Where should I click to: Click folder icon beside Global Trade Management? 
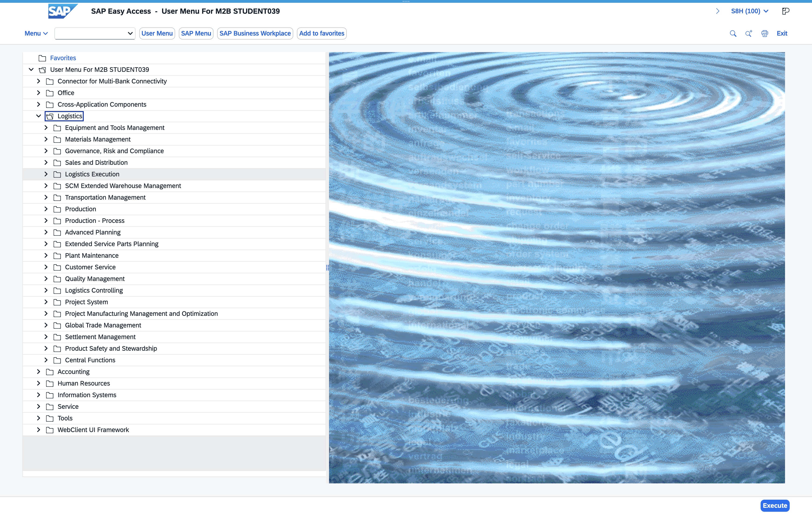(57, 326)
